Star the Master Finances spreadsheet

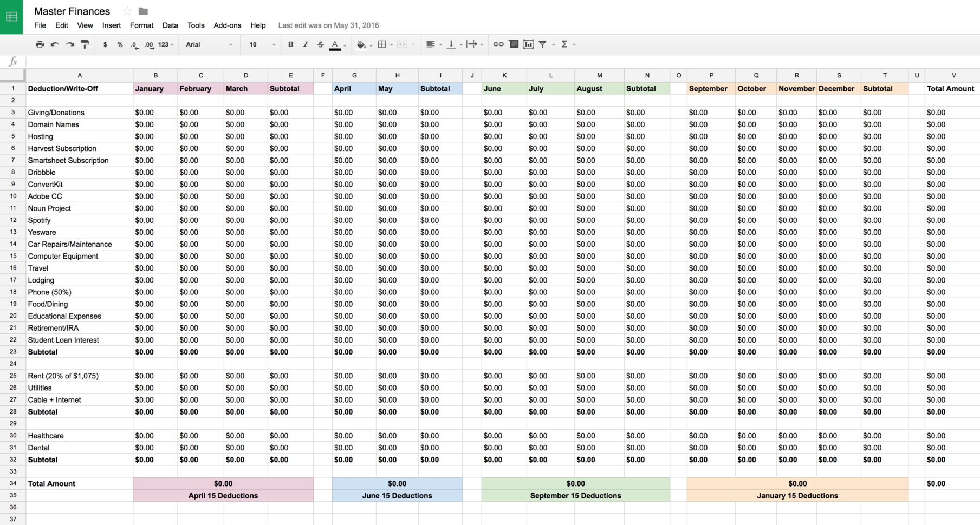click(126, 10)
